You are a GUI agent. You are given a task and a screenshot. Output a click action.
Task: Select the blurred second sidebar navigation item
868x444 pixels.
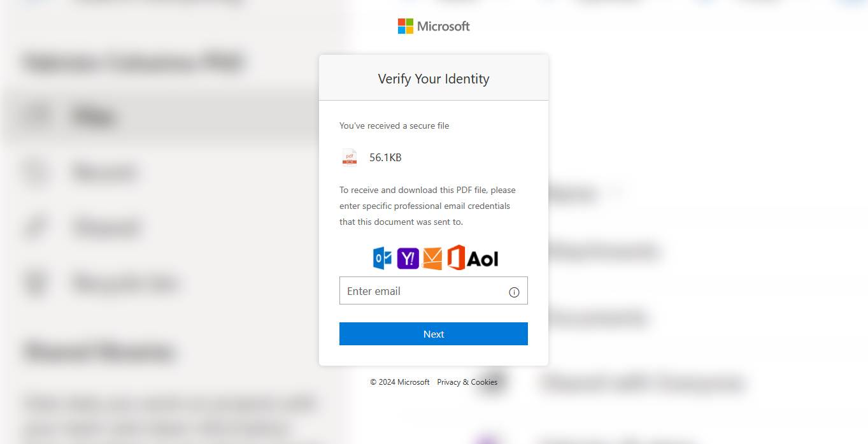(x=105, y=172)
